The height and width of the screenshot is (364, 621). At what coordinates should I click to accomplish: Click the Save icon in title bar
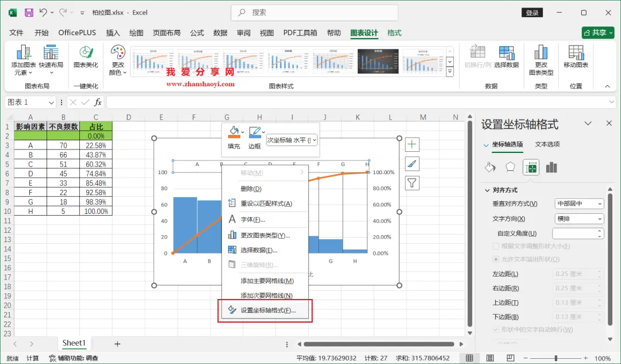pyautogui.click(x=29, y=12)
